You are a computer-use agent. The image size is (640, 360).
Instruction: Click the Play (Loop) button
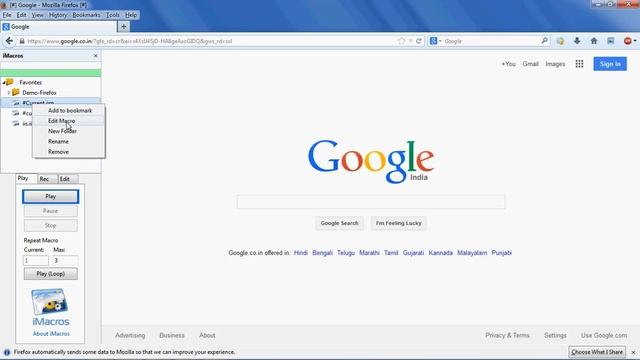pyautogui.click(x=51, y=273)
